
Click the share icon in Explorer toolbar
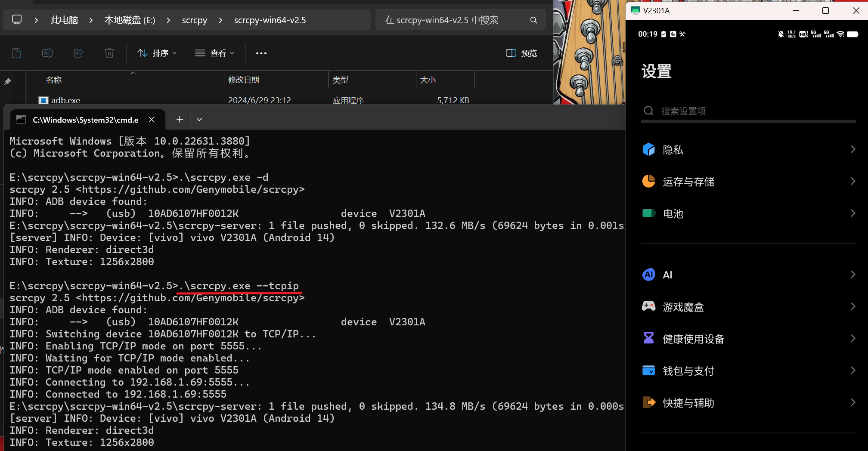pyautogui.click(x=78, y=53)
